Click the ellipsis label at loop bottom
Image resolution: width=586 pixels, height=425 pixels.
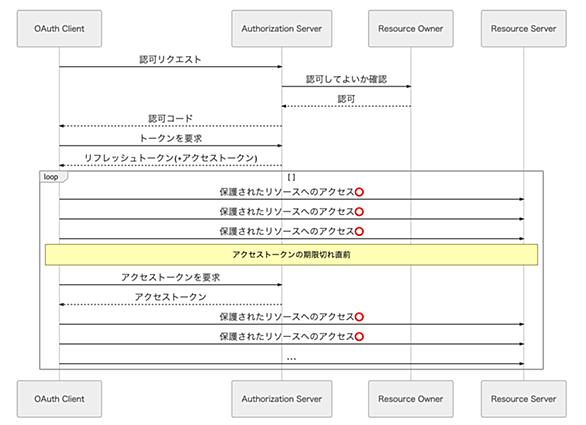[291, 359]
